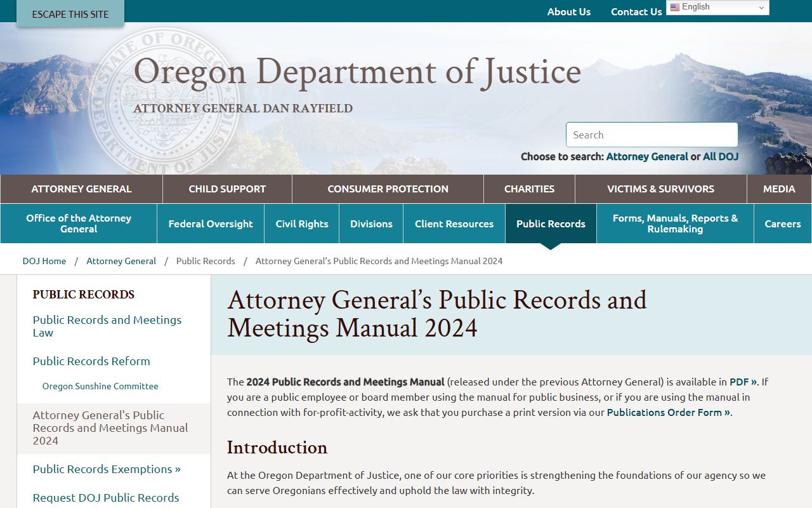The image size is (812, 508).
Task: Open Oregon Sunshine Committee sidebar link
Action: (100, 386)
